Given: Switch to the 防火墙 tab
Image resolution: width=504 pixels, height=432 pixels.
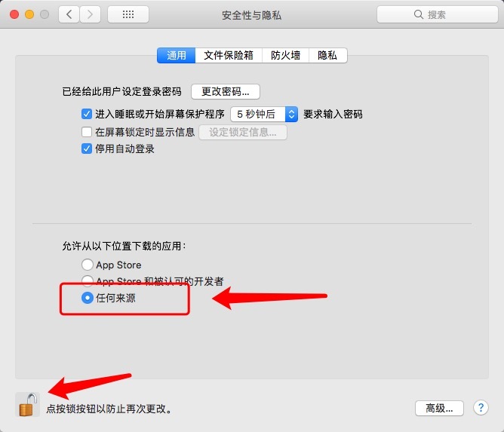Looking at the screenshot, I should pyautogui.click(x=285, y=55).
